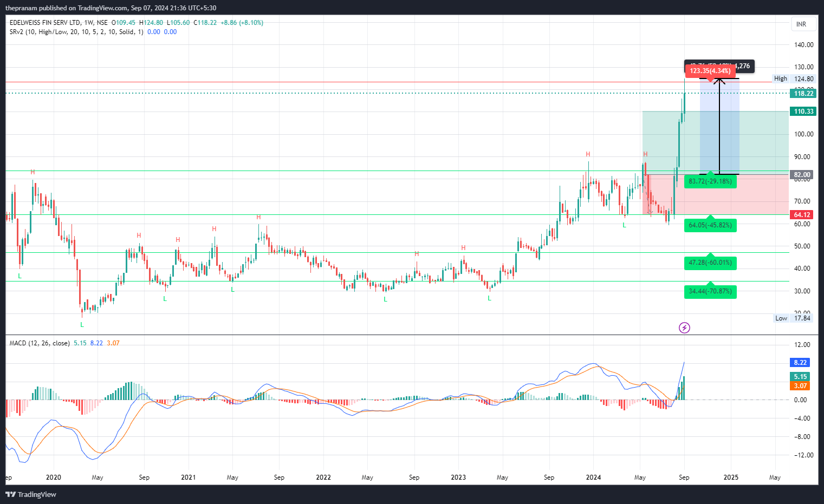Click the 2021 label on time axis
The image size is (824, 504).
click(x=189, y=477)
